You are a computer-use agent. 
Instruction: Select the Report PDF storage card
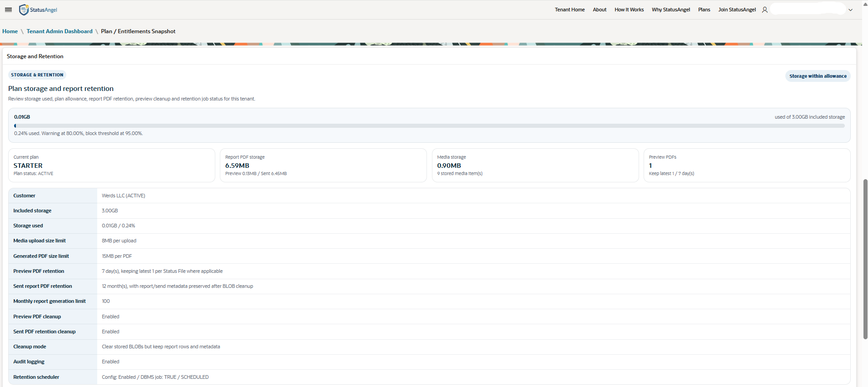coord(323,165)
